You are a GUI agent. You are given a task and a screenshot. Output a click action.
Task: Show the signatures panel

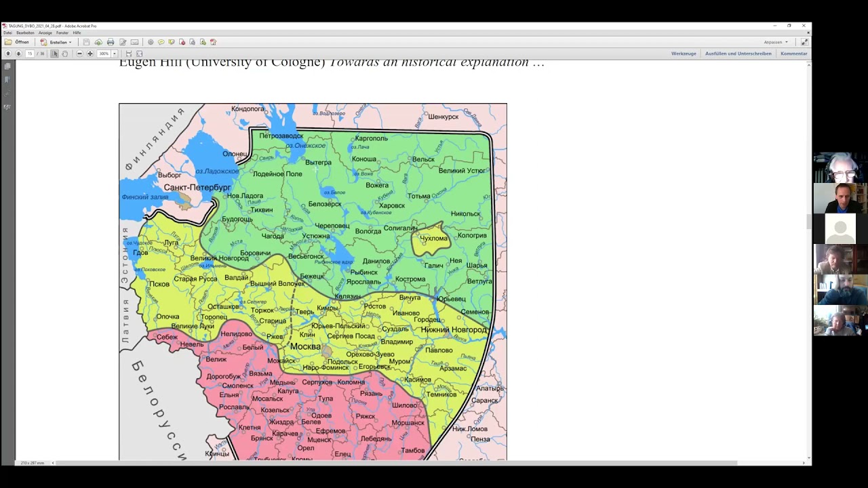(7, 107)
